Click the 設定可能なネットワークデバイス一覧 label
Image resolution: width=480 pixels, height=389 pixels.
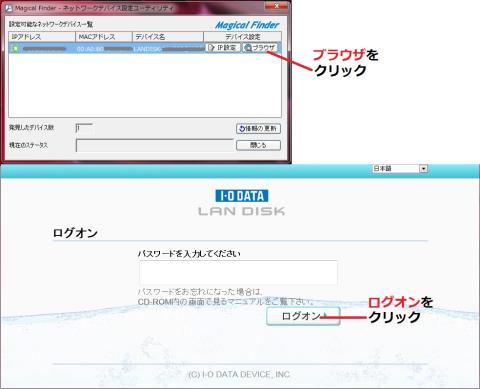coord(51,24)
